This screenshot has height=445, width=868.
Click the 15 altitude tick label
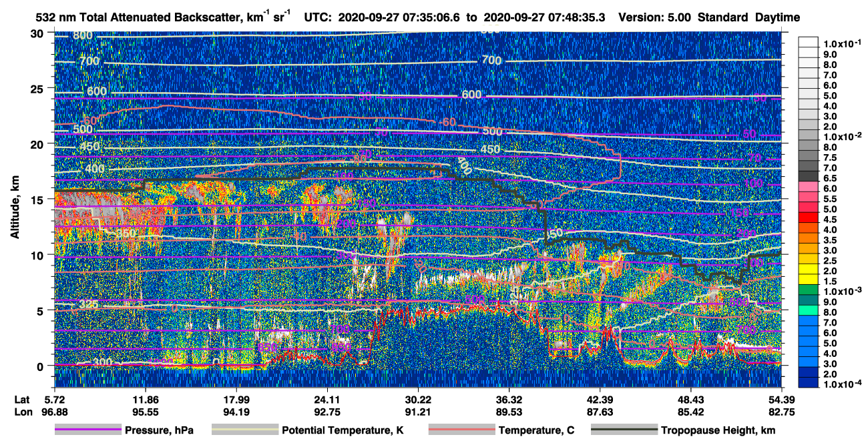pyautogui.click(x=39, y=199)
